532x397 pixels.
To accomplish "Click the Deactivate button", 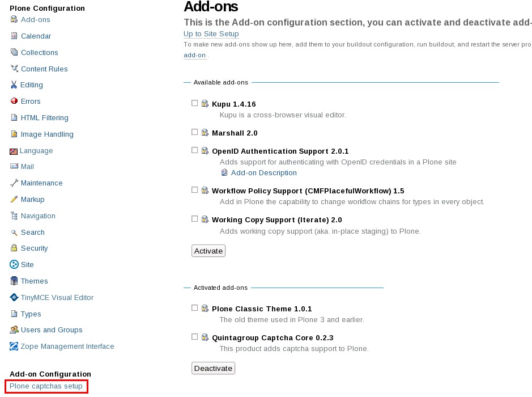I will [x=213, y=369].
